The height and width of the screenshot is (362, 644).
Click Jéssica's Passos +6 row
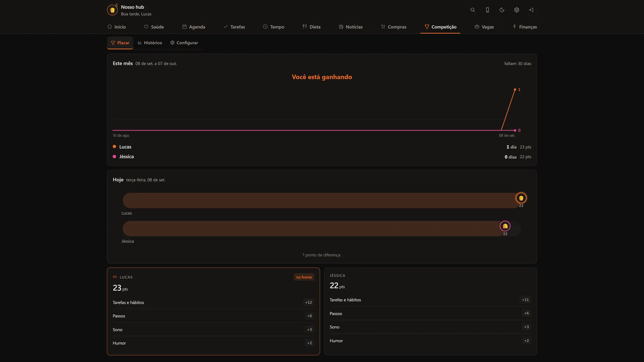point(430,313)
